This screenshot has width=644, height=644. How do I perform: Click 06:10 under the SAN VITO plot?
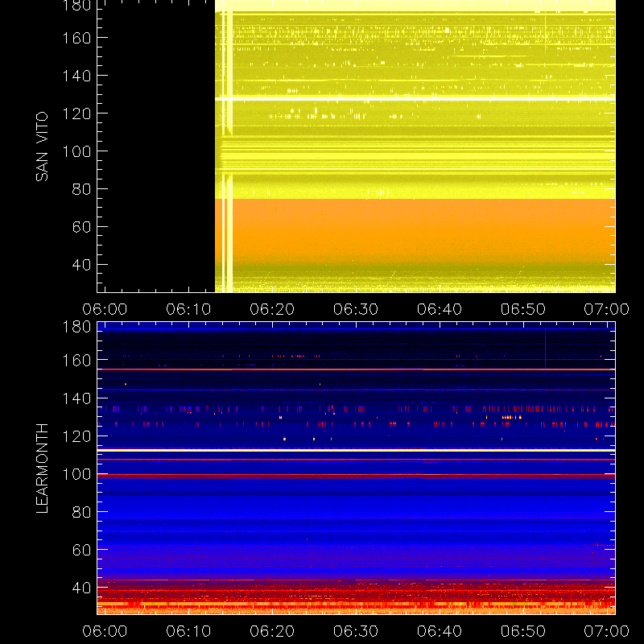tap(188, 309)
